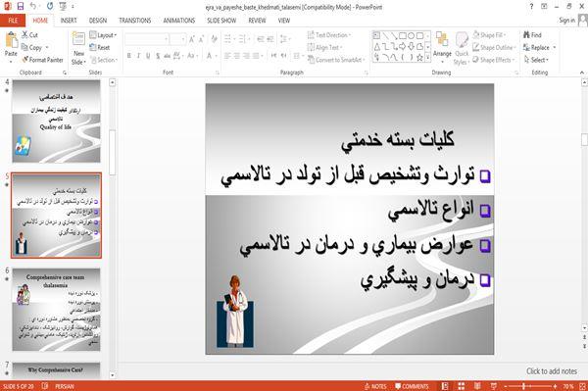Undo the last action
The width and height of the screenshot is (588, 391).
(x=33, y=7)
